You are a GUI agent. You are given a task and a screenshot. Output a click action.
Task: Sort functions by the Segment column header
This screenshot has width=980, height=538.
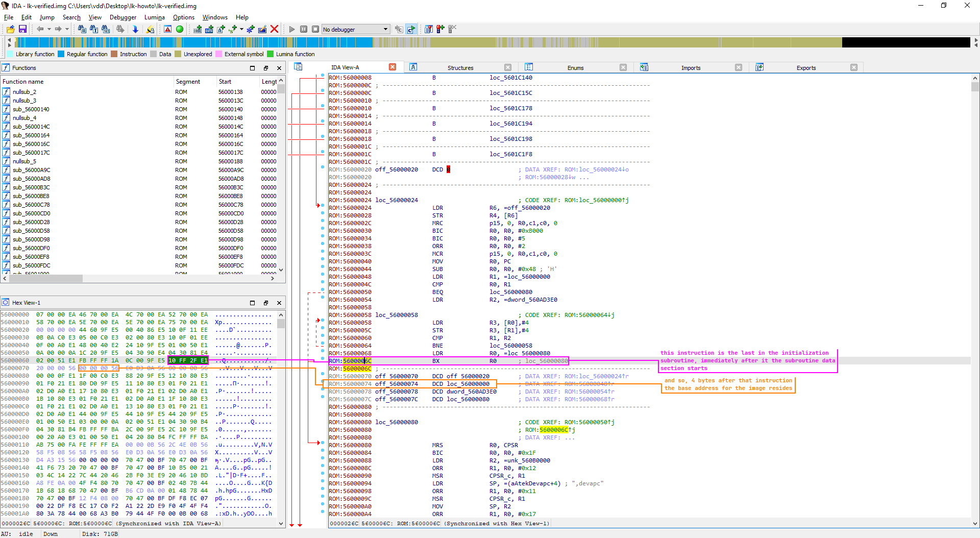point(188,82)
